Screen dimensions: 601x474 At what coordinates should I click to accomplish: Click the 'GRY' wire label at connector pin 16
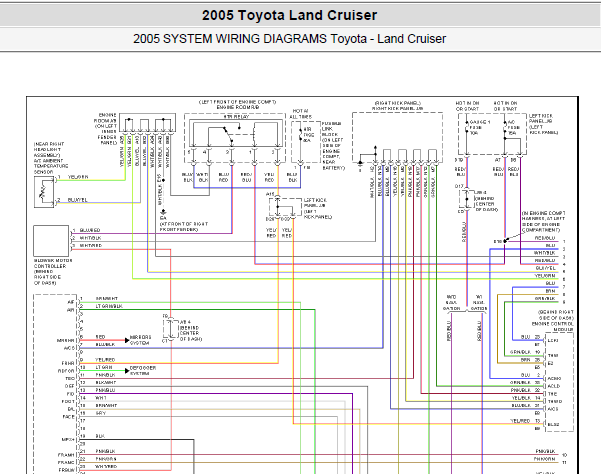coord(101,413)
